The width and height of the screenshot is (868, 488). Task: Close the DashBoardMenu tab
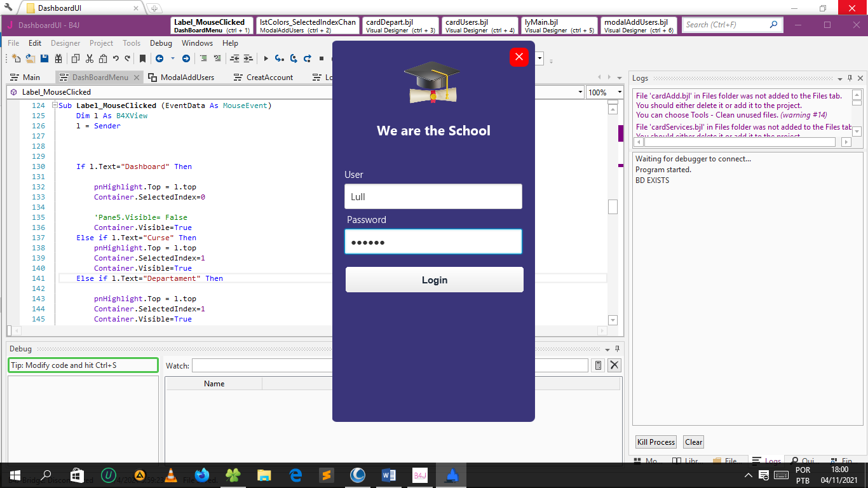coord(135,78)
